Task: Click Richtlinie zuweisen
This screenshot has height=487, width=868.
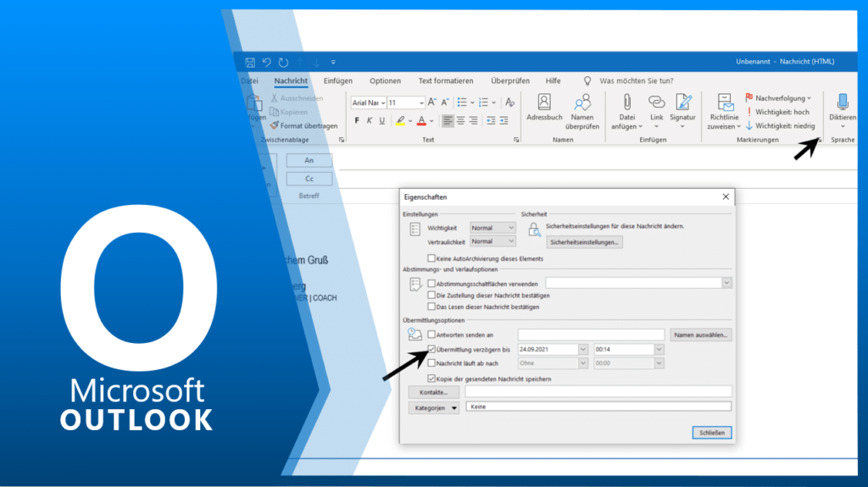Action: [724, 112]
